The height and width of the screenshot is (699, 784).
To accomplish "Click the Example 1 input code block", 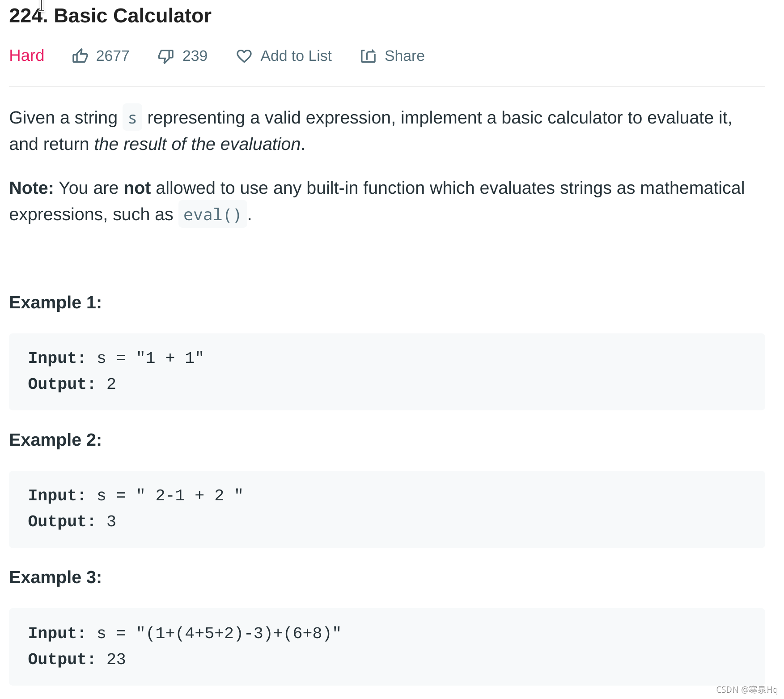I will 387,371.
